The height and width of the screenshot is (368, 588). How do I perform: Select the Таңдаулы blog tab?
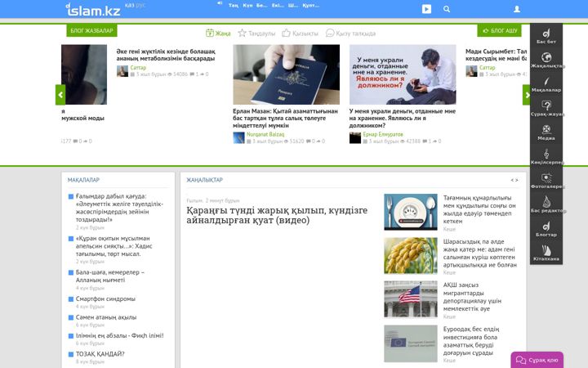[257, 34]
